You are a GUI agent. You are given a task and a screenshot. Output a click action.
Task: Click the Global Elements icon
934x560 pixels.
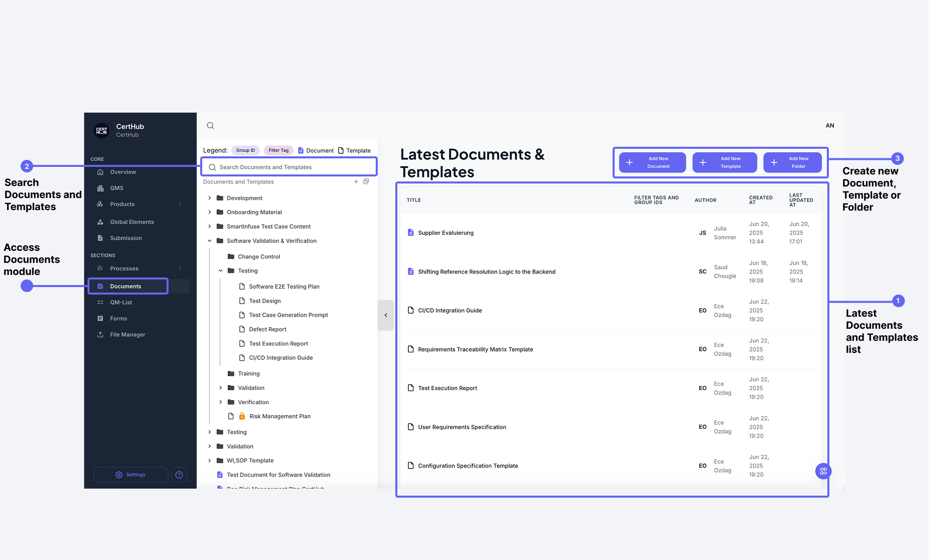101,222
